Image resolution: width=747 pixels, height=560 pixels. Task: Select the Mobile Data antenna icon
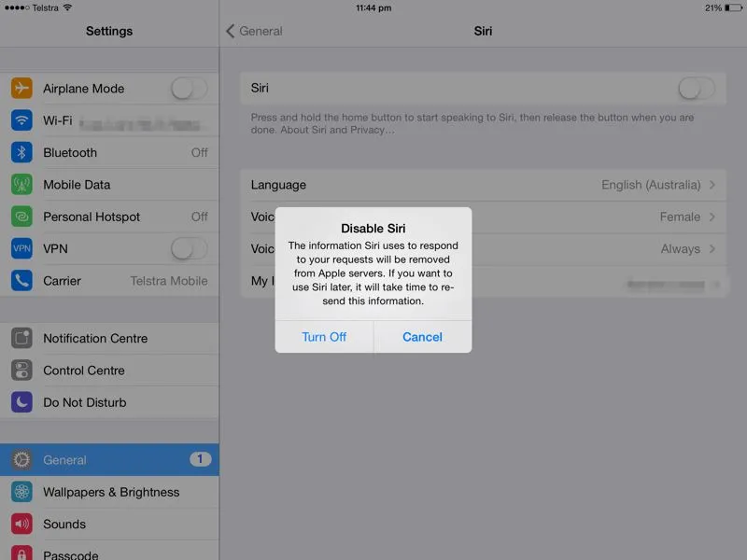pos(21,185)
